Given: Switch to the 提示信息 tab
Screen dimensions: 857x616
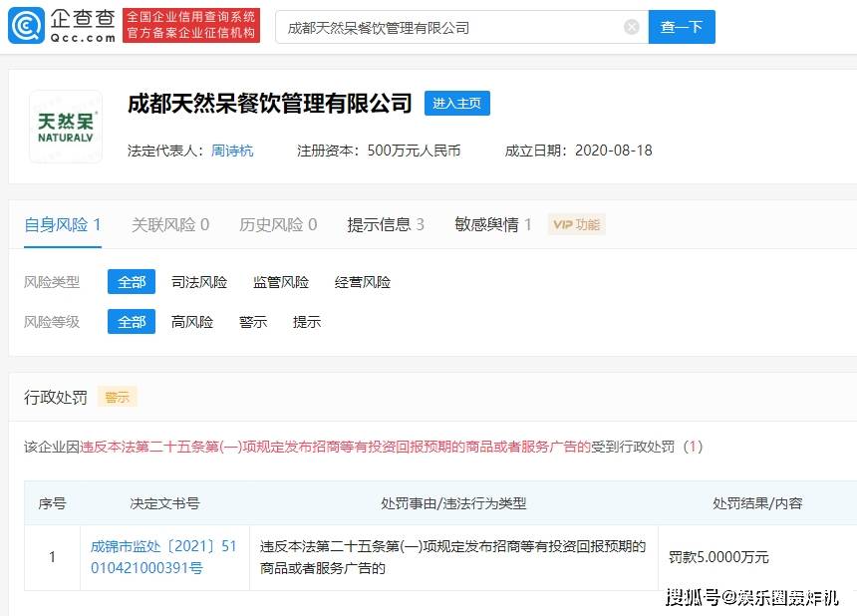Looking at the screenshot, I should point(386,224).
